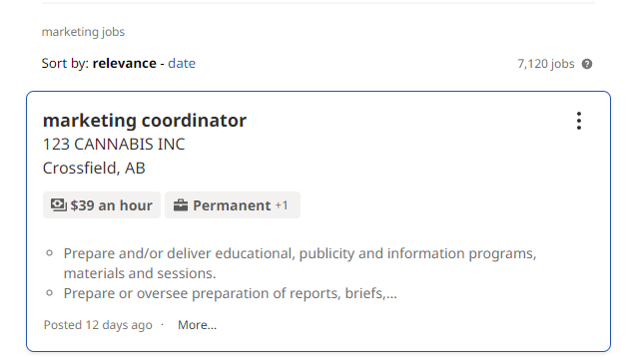This screenshot has height=364, width=627.
Task: Expand the +1 additional job types
Action: (282, 205)
